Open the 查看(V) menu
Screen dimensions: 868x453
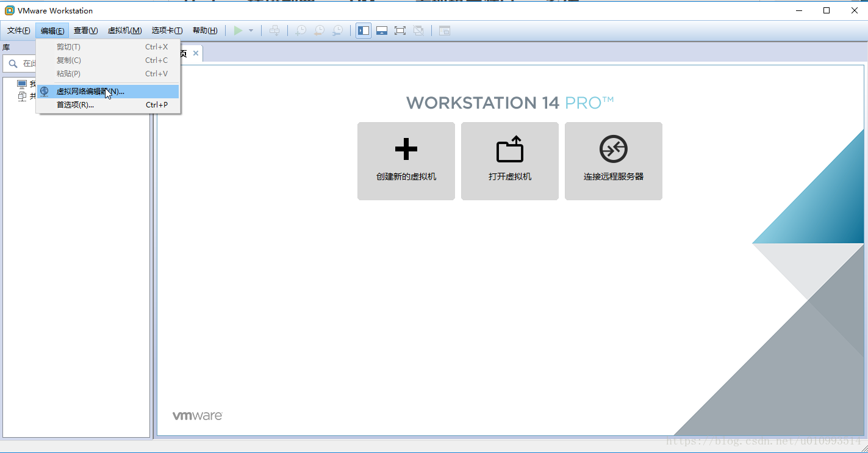[86, 31]
